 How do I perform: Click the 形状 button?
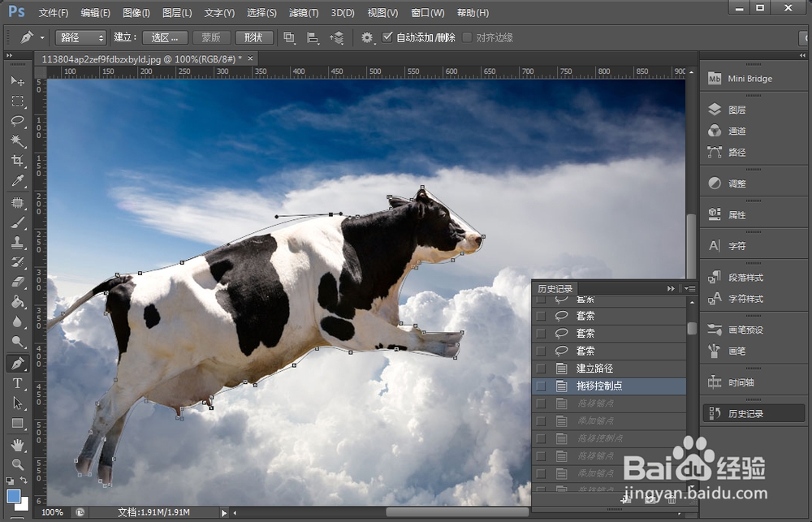pyautogui.click(x=253, y=37)
